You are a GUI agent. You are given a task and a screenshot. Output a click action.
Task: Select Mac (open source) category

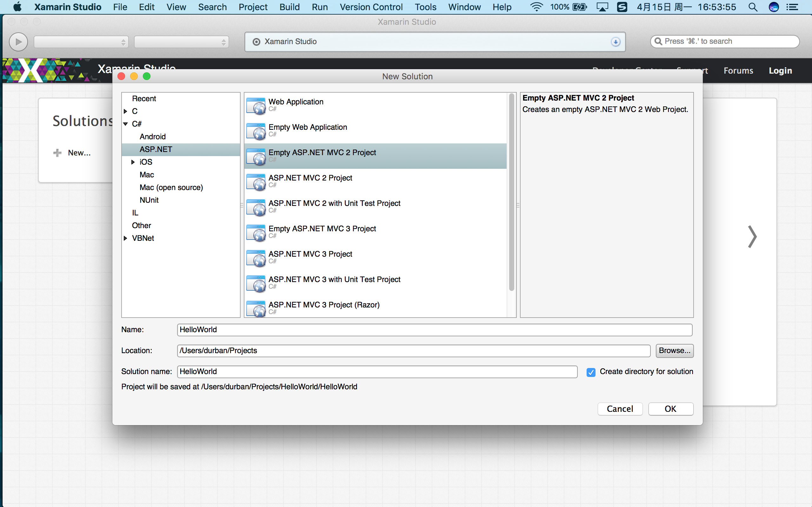pyautogui.click(x=171, y=188)
